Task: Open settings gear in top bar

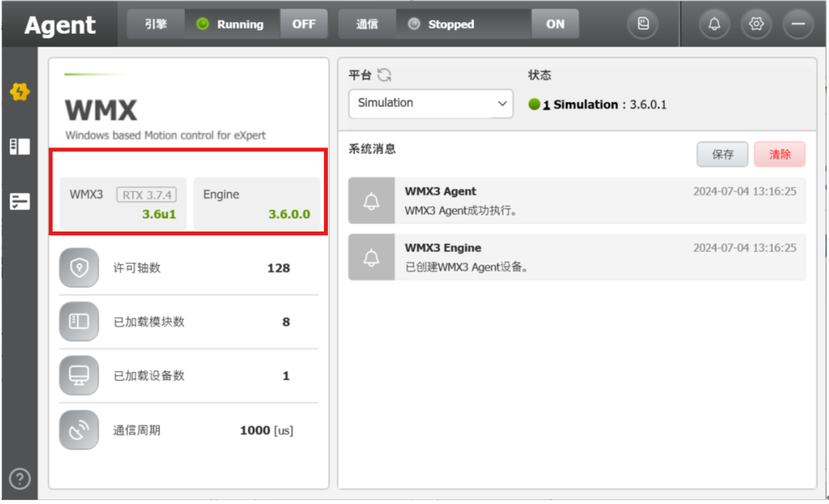Action: tap(756, 24)
